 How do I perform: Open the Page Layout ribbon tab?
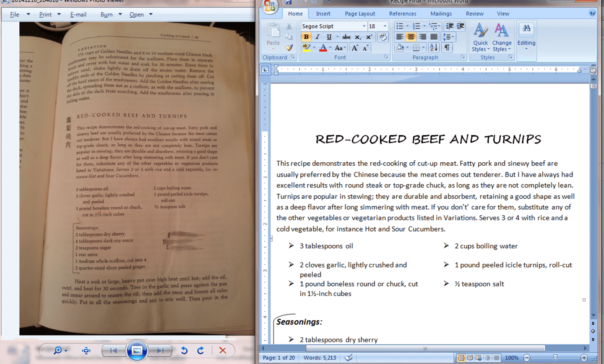[x=360, y=14]
